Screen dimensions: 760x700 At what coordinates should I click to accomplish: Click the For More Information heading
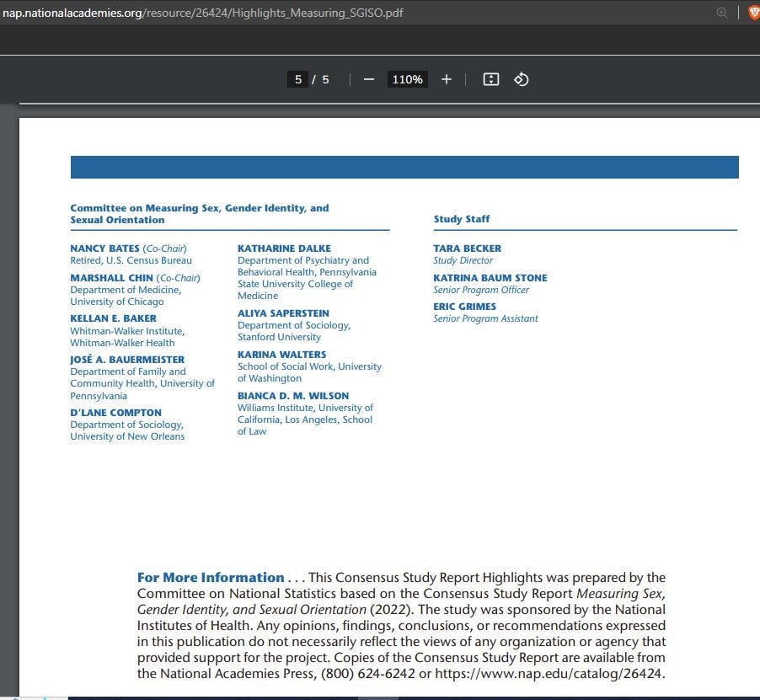pos(211,578)
